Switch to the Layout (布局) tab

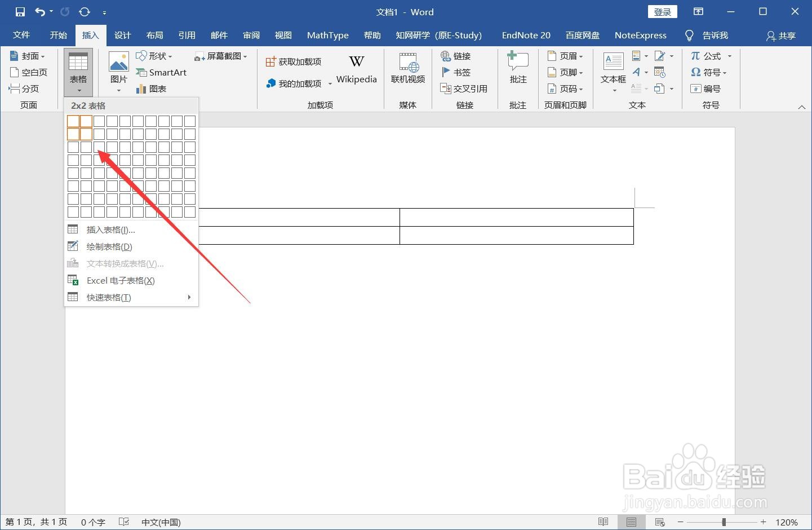pyautogui.click(x=154, y=35)
